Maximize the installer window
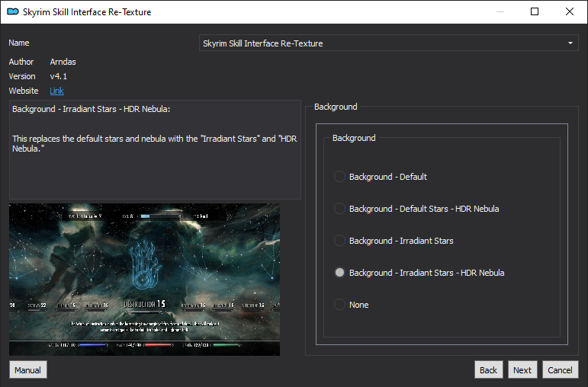588x387 pixels. (x=535, y=11)
